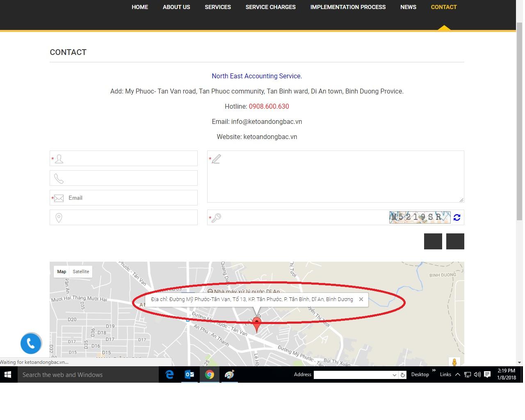Image resolution: width=525 pixels, height=420 pixels.
Task: Expand the Desktop toolbar chevron
Action: tap(434, 370)
